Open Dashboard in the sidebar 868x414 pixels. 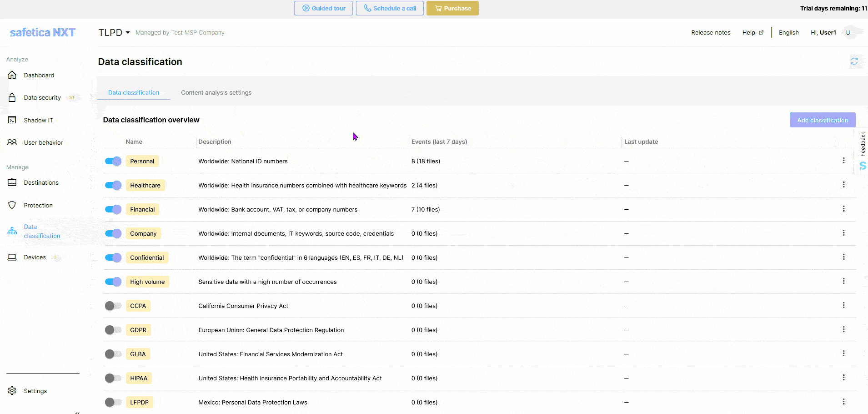click(x=39, y=75)
